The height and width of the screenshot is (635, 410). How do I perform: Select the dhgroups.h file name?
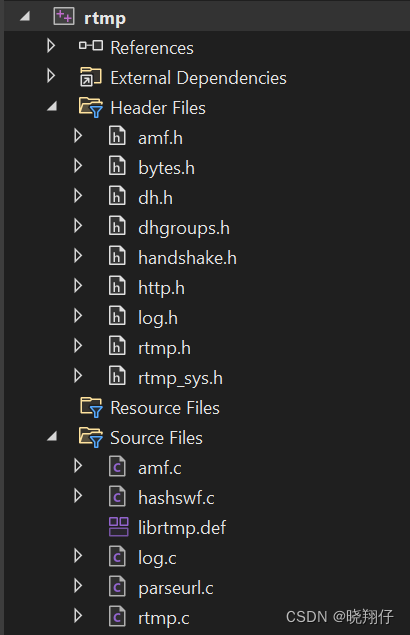(184, 228)
